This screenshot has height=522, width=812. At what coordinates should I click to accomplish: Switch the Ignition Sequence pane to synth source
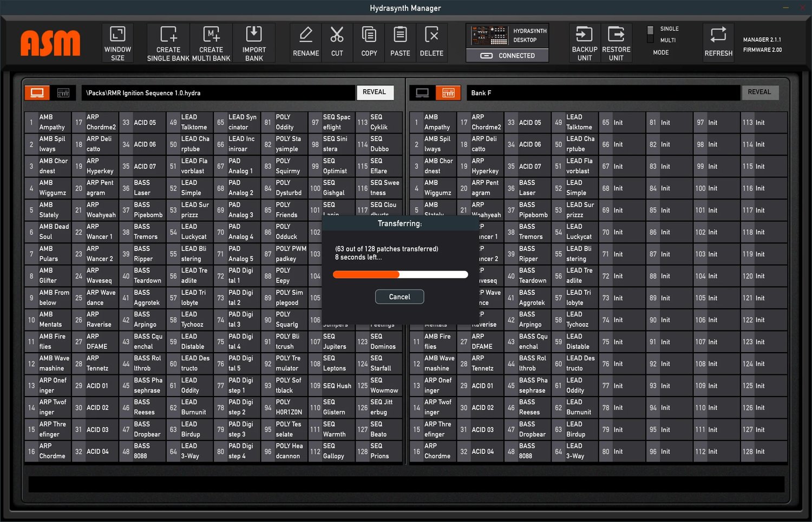click(x=63, y=92)
